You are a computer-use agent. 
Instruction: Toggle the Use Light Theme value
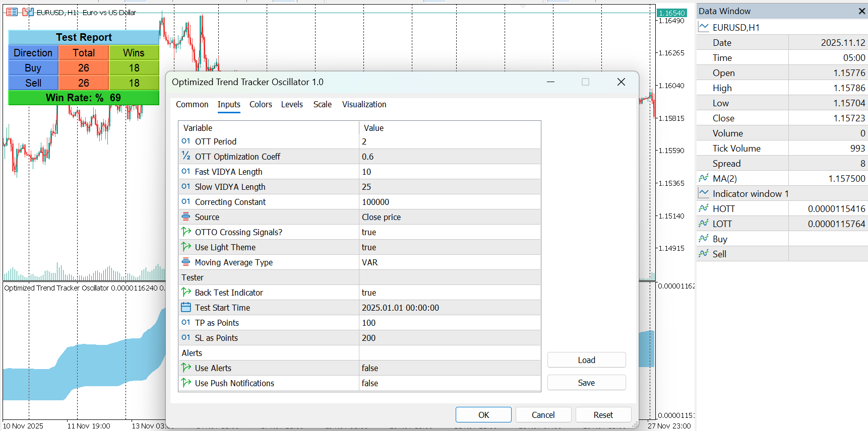click(x=450, y=247)
